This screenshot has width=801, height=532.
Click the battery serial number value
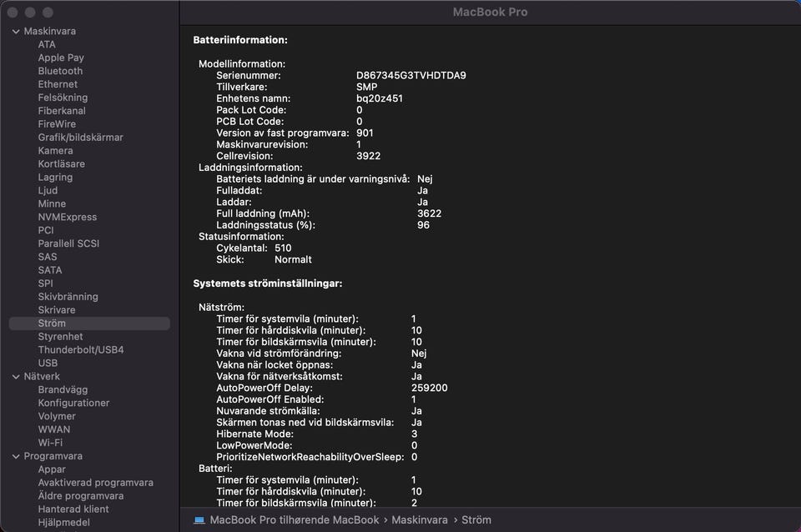(411, 75)
